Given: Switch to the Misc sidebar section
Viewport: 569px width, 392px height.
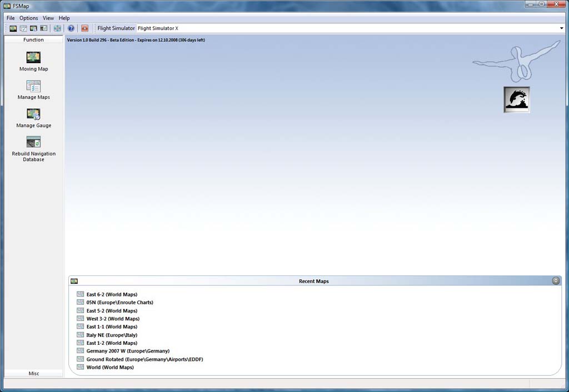Looking at the screenshot, I should [34, 374].
